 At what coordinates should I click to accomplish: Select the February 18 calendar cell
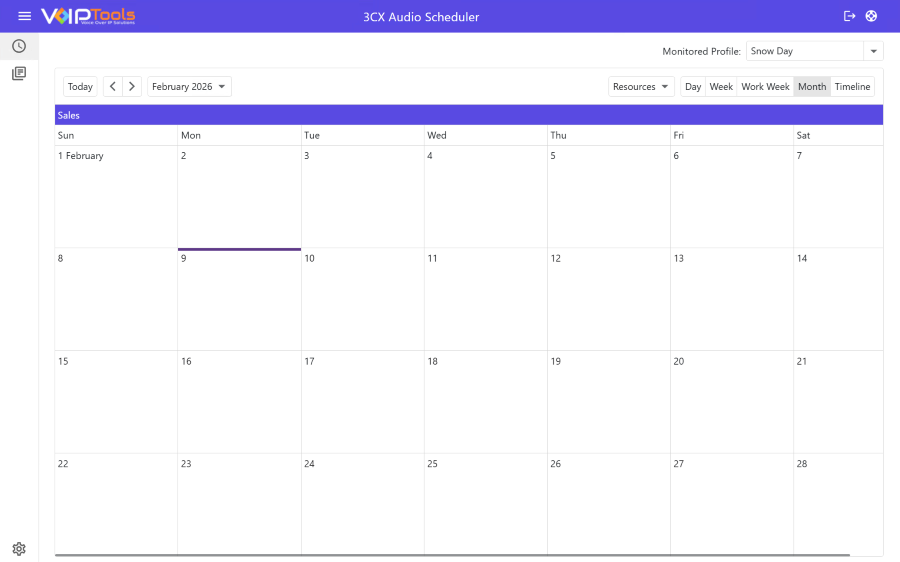[485, 400]
